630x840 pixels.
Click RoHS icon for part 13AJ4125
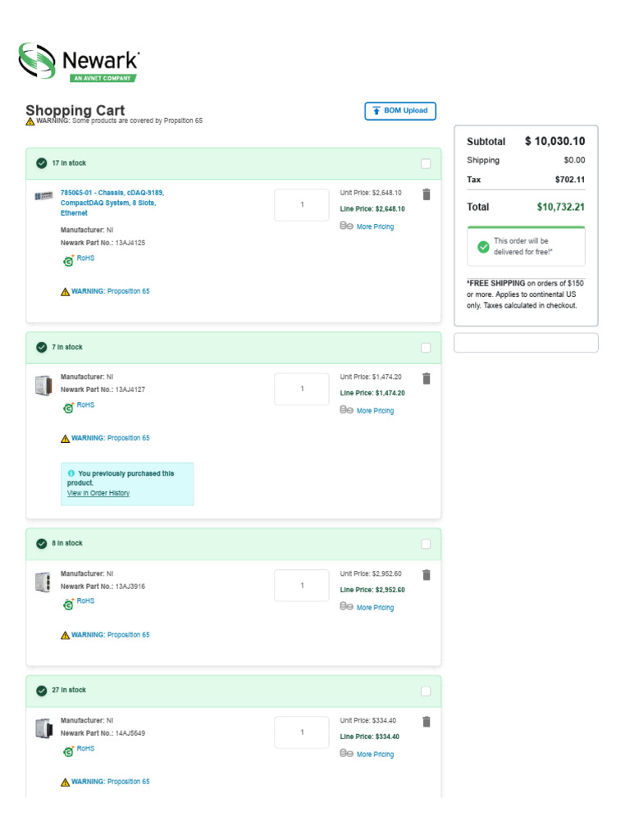click(x=68, y=260)
